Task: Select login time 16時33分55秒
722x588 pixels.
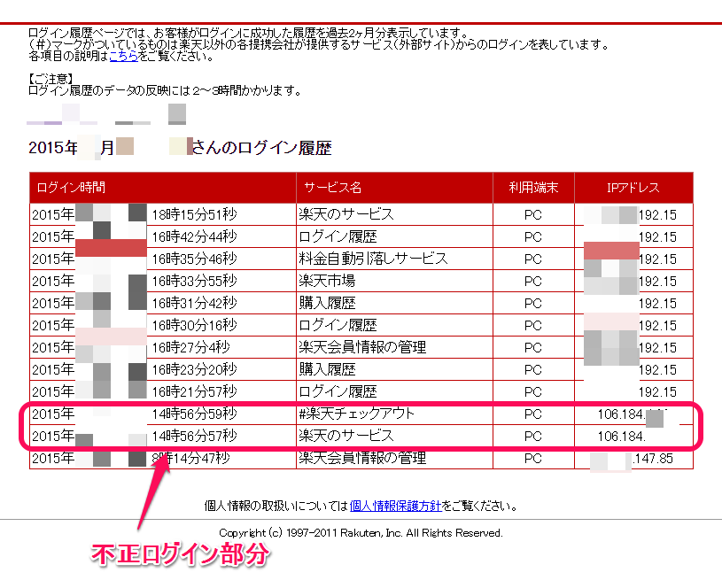Action: point(194,281)
